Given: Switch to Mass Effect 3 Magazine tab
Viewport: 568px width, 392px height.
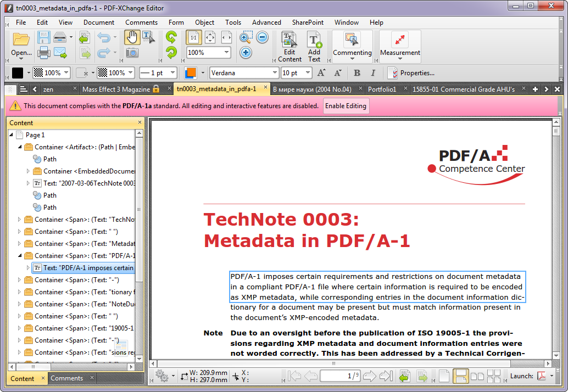Looking at the screenshot, I should [x=116, y=89].
